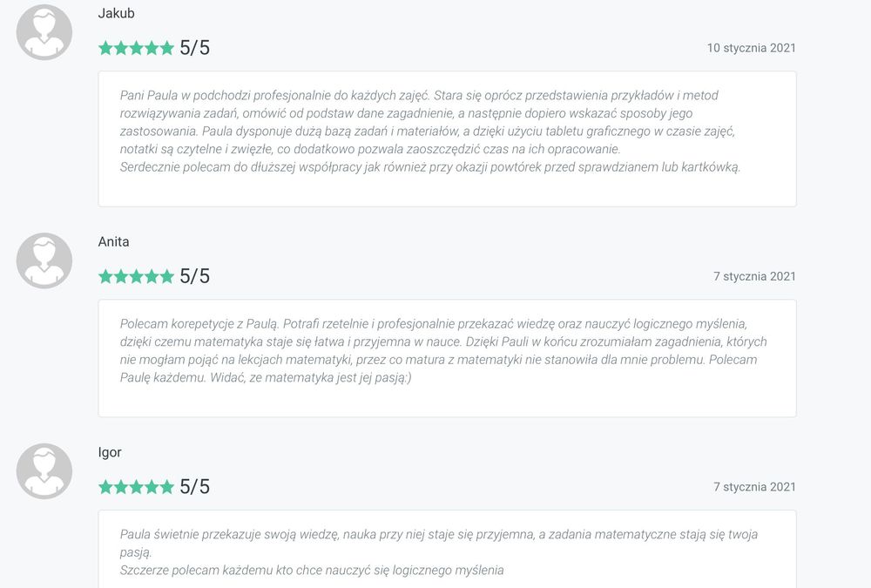Click the 5/5 score on Igor's review
The image size is (871, 588).
click(x=194, y=487)
